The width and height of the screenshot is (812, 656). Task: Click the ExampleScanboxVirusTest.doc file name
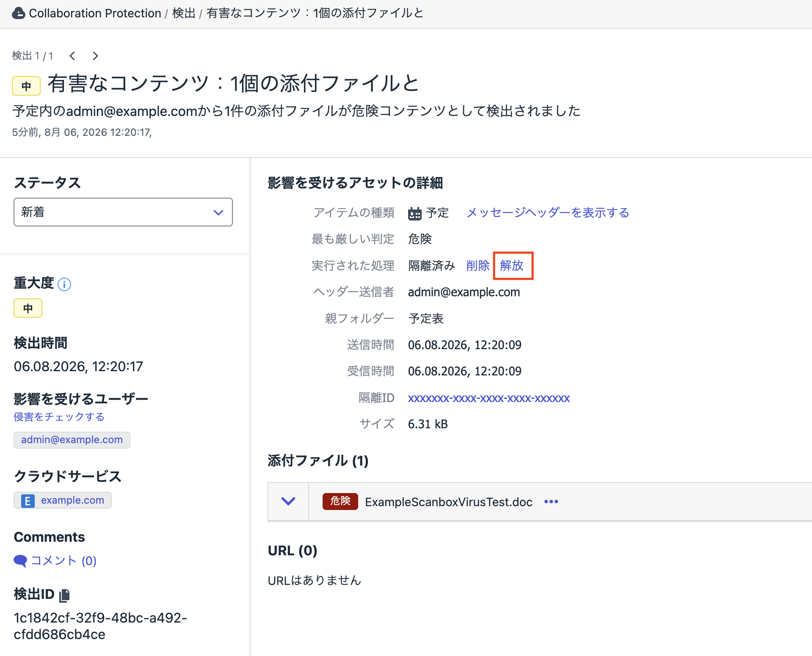click(449, 502)
